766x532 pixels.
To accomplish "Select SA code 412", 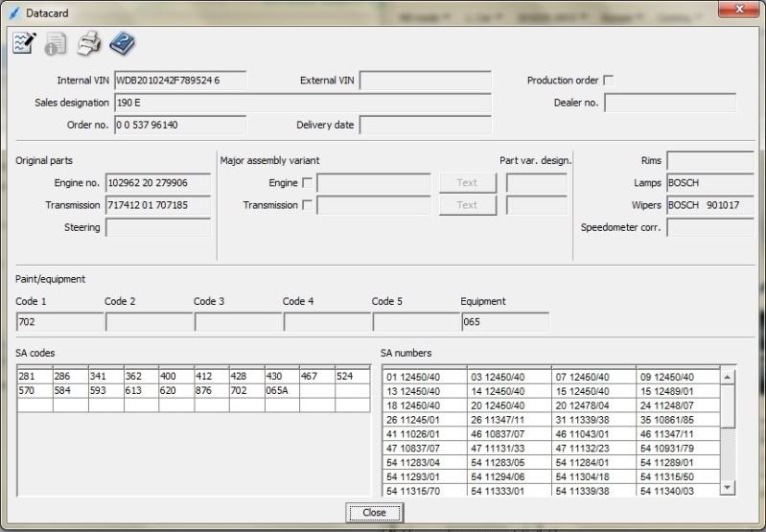I will (212, 376).
